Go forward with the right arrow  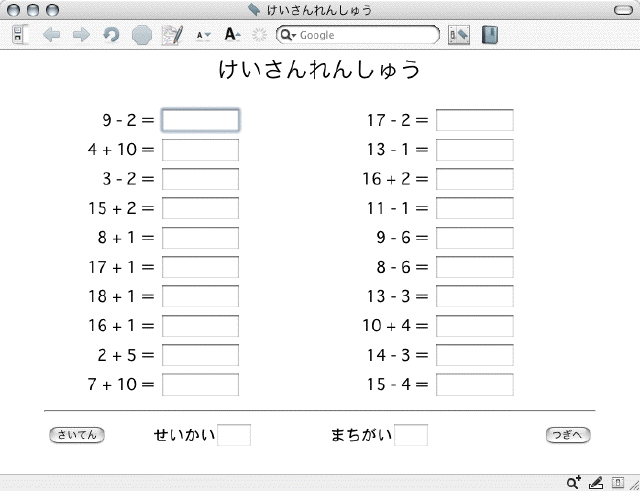click(x=81, y=35)
